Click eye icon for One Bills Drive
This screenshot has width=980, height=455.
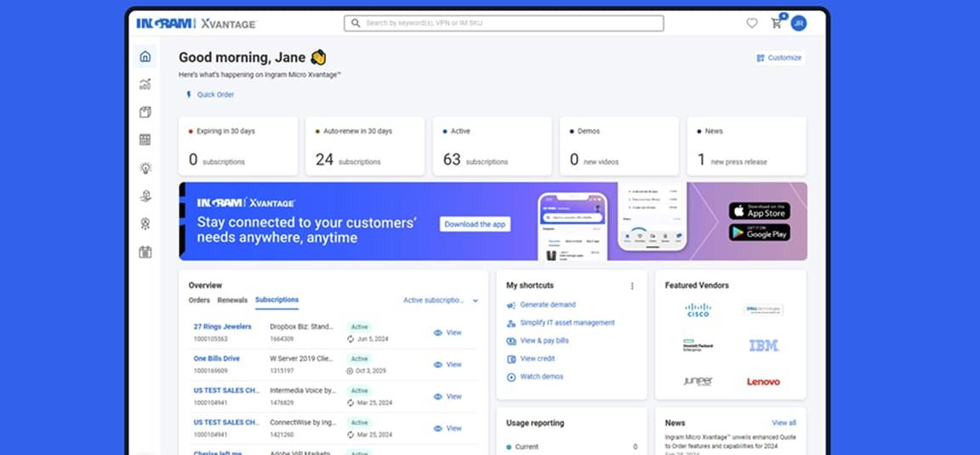(x=438, y=365)
